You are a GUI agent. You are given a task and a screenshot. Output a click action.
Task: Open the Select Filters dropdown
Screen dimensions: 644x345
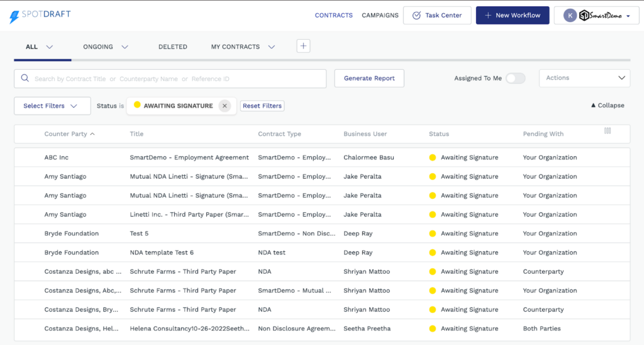pos(52,106)
